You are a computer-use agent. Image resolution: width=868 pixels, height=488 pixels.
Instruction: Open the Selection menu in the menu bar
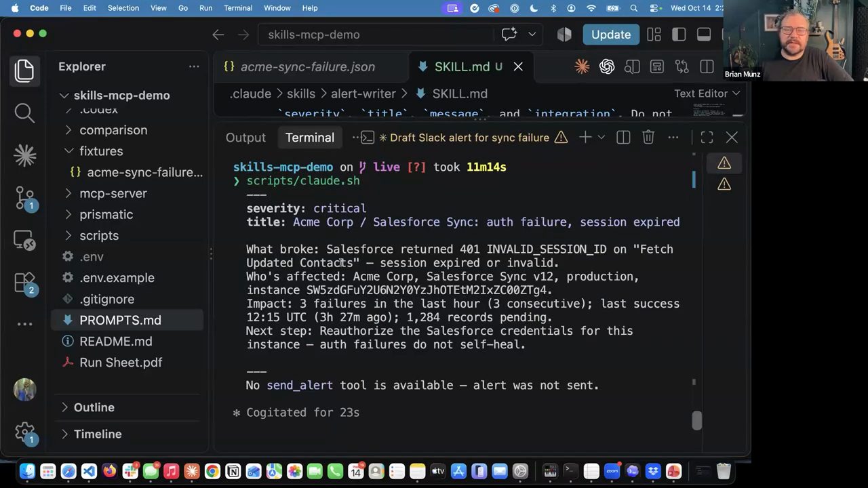(x=123, y=8)
